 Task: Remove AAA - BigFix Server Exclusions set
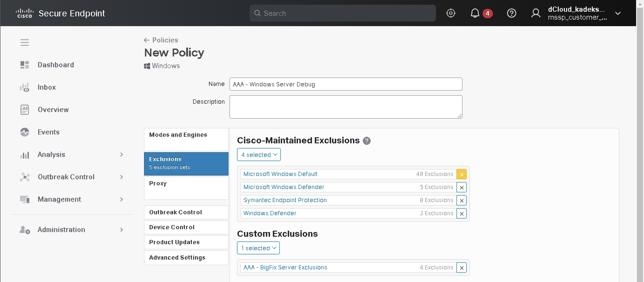click(x=461, y=268)
